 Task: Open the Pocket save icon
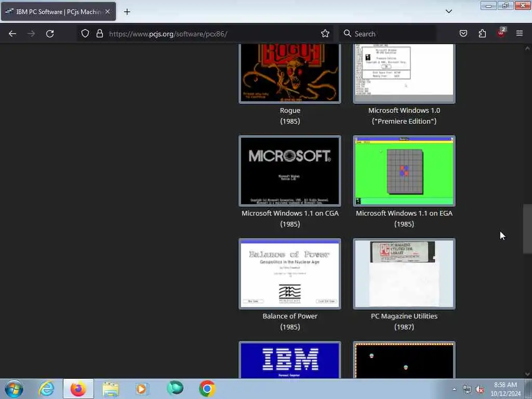click(x=463, y=33)
